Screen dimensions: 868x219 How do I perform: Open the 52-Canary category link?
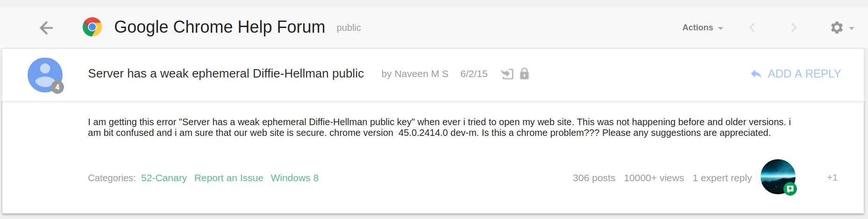(x=164, y=178)
